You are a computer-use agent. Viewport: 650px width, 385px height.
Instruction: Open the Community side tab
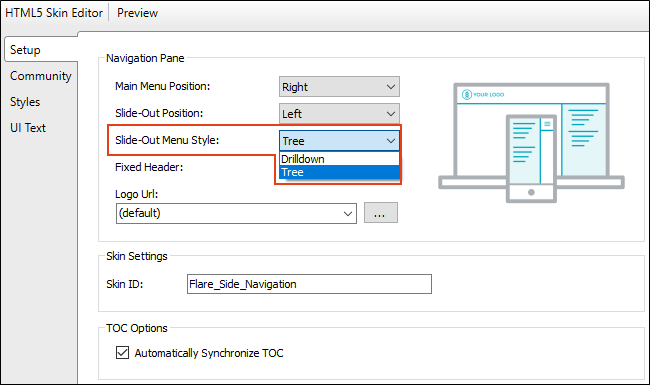[41, 76]
